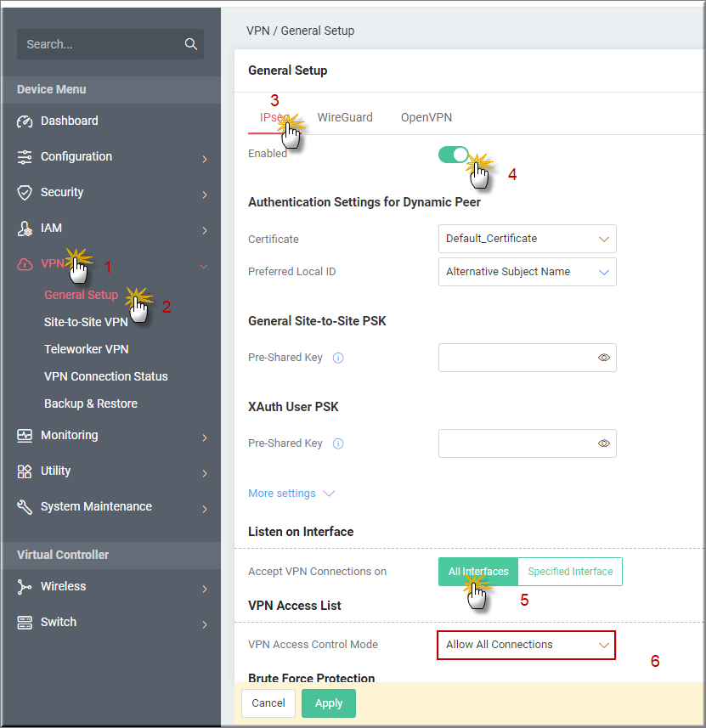
Task: Reveal the XAuth User PSK with eye icon
Action: coord(604,443)
